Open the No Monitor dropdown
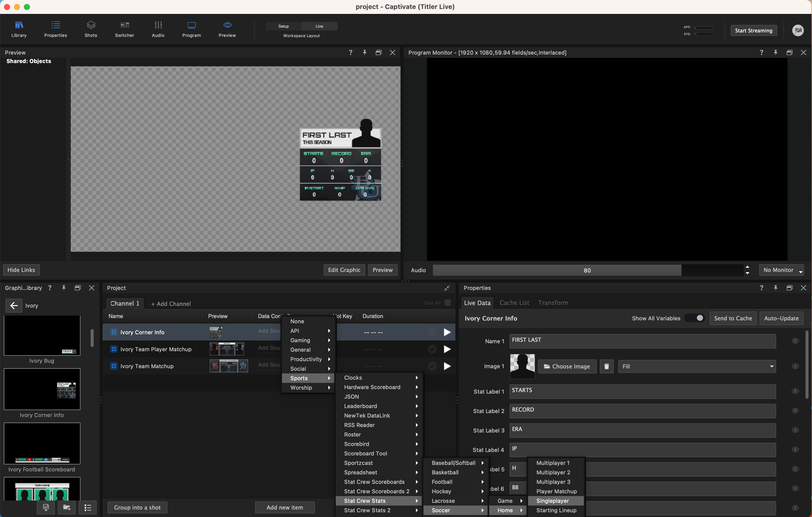Screen dimensions: 812x517 point(781,270)
